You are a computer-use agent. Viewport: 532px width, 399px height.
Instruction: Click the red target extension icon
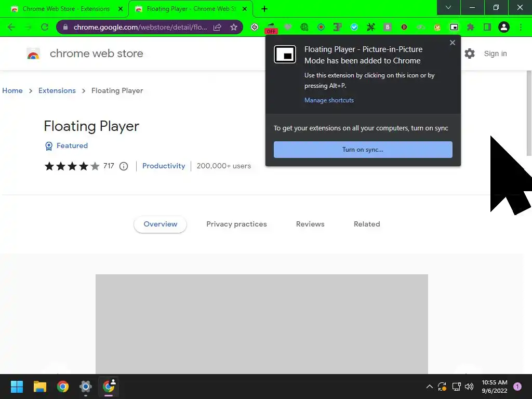[321, 27]
